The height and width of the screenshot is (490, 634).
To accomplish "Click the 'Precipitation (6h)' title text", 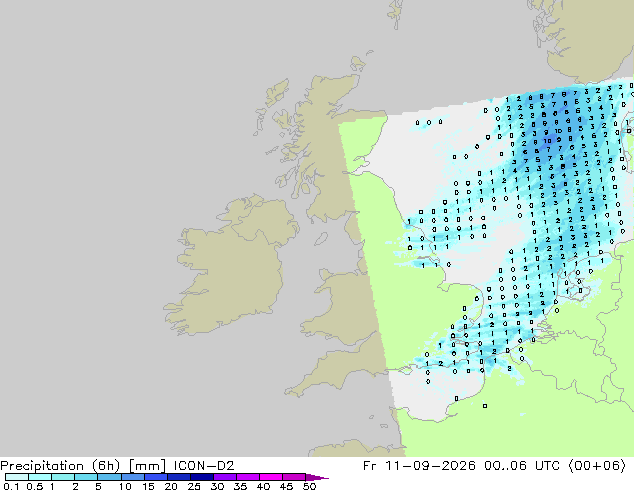I will [x=60, y=466].
